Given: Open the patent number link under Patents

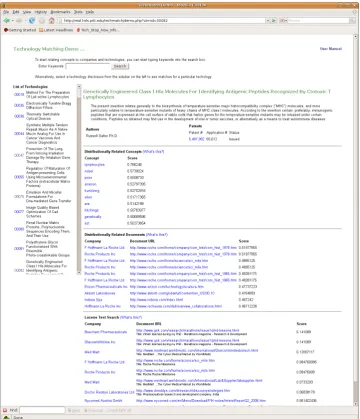Looking at the screenshot, I should tap(196, 139).
